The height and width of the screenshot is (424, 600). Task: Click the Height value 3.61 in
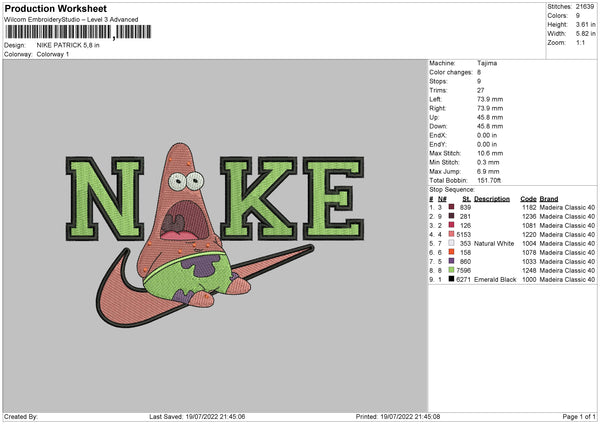coord(585,24)
